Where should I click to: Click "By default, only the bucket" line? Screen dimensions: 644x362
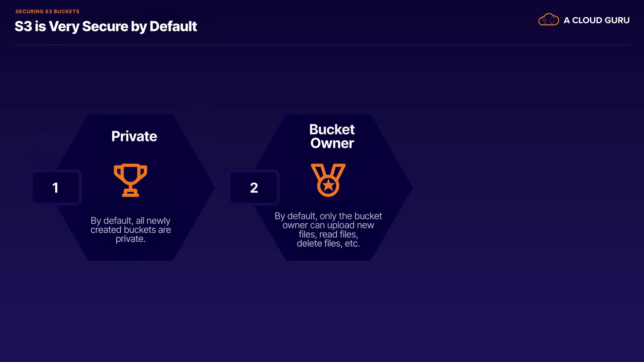(328, 216)
